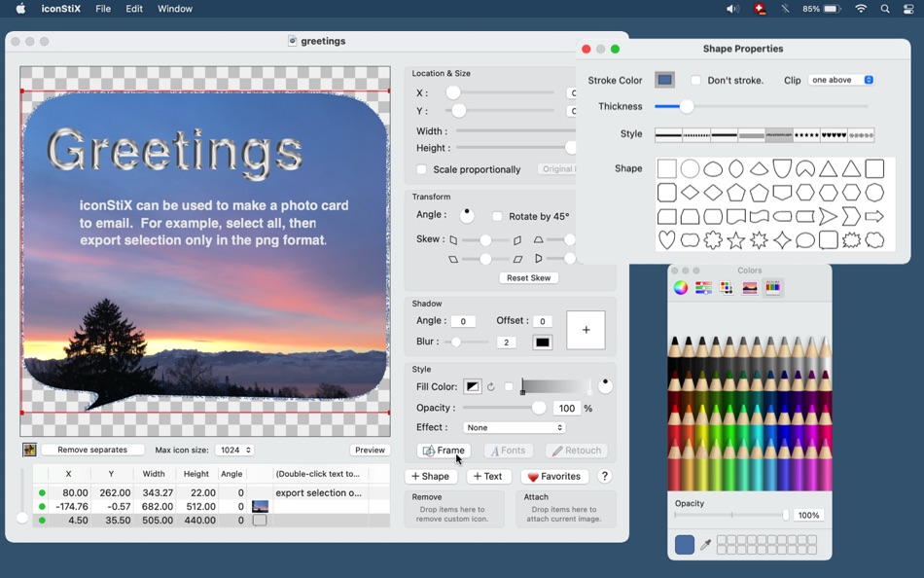Viewport: 924px width, 578px height.
Task: Toggle the green dot on export selection row
Action: tap(42, 492)
